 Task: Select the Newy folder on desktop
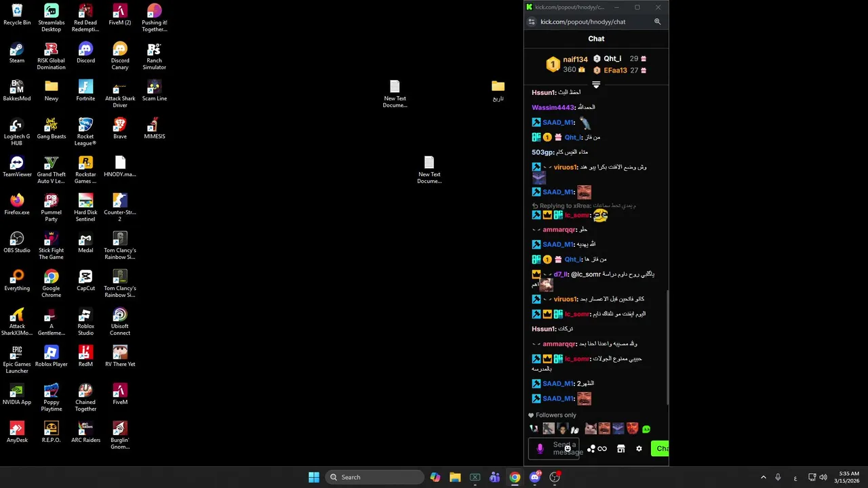(52, 90)
